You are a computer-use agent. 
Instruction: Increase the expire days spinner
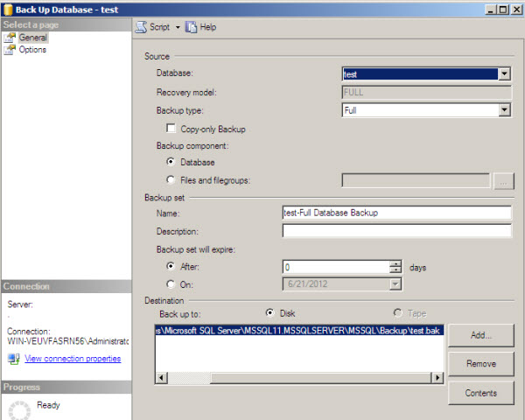[x=395, y=264]
